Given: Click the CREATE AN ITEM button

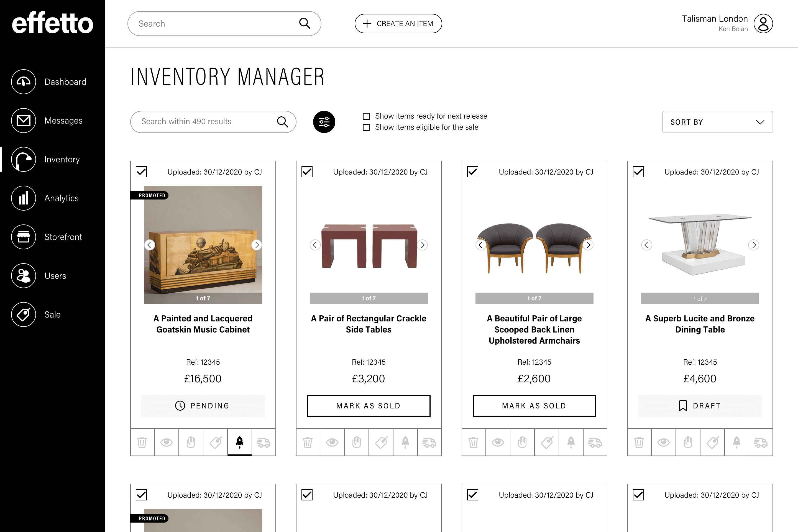Looking at the screenshot, I should tap(398, 23).
